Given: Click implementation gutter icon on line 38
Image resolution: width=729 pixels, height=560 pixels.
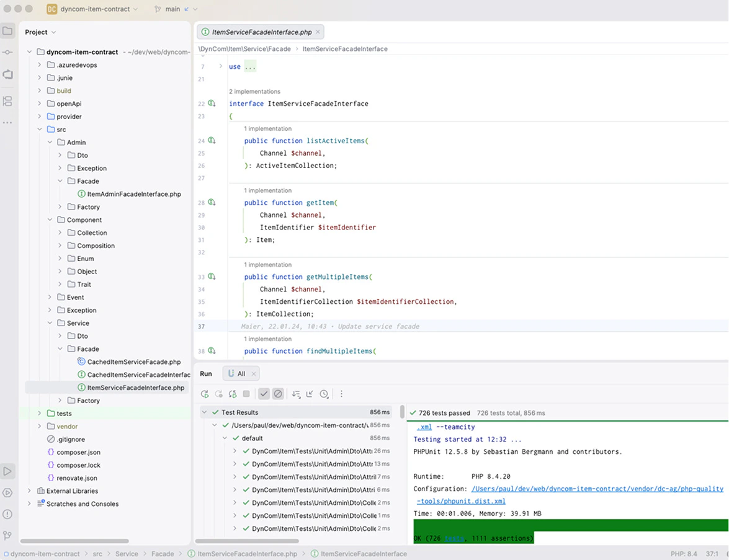Looking at the screenshot, I should [x=212, y=351].
